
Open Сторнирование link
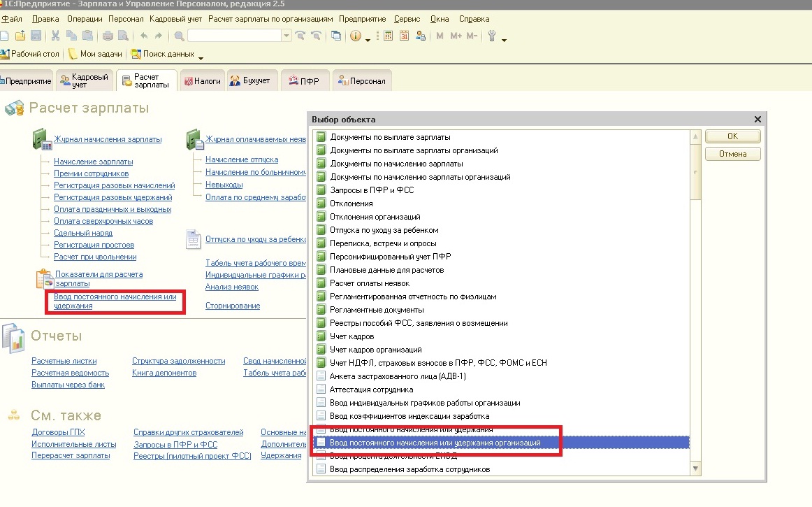point(233,306)
